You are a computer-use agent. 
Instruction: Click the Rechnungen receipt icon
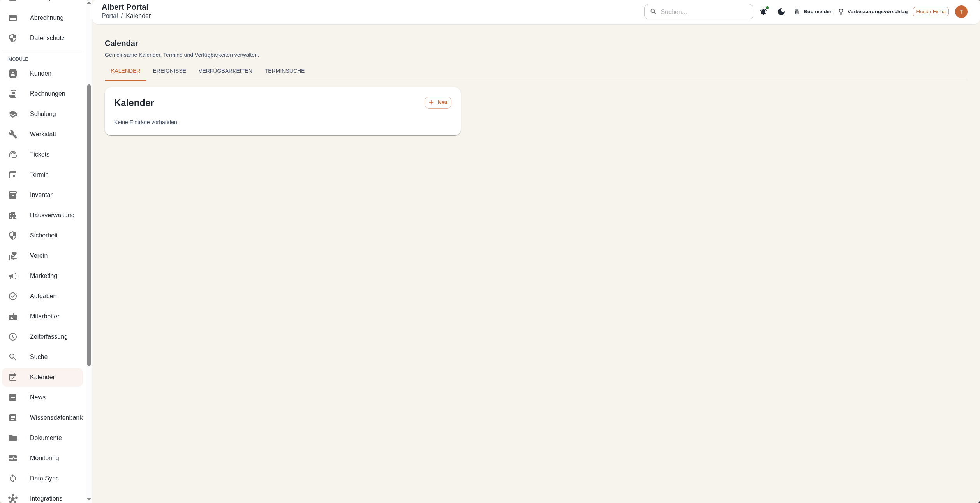click(x=13, y=94)
